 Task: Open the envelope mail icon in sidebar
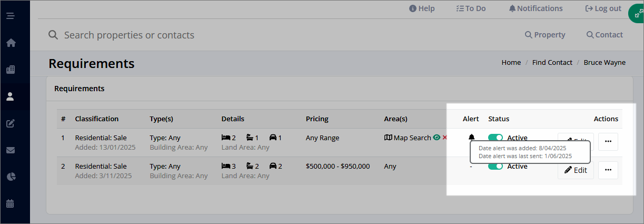(10, 150)
